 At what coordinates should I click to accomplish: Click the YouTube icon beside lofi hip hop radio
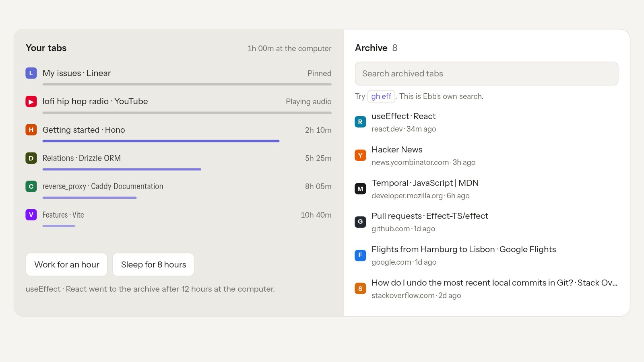31,101
